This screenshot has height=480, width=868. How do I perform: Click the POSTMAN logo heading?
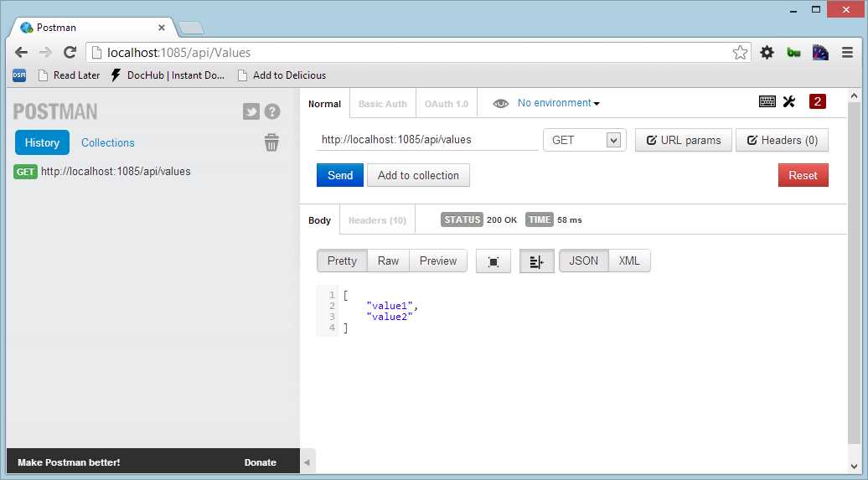[55, 112]
